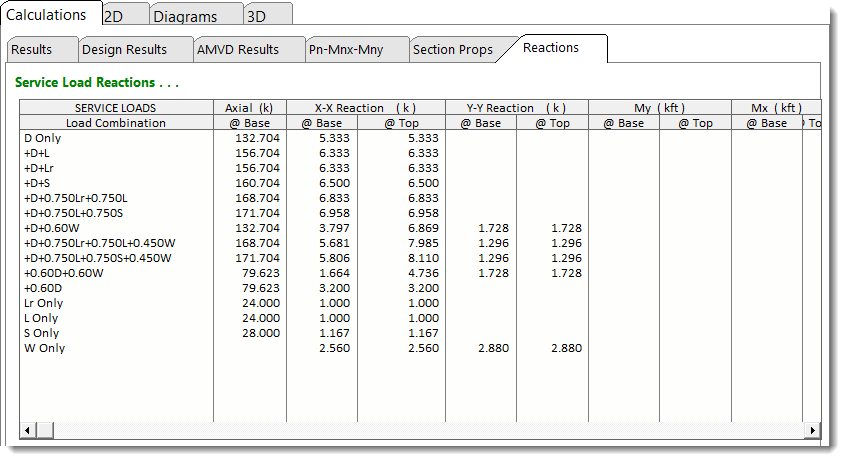Select the Calculations tab
The width and height of the screenshot is (845, 461).
pyautogui.click(x=46, y=15)
